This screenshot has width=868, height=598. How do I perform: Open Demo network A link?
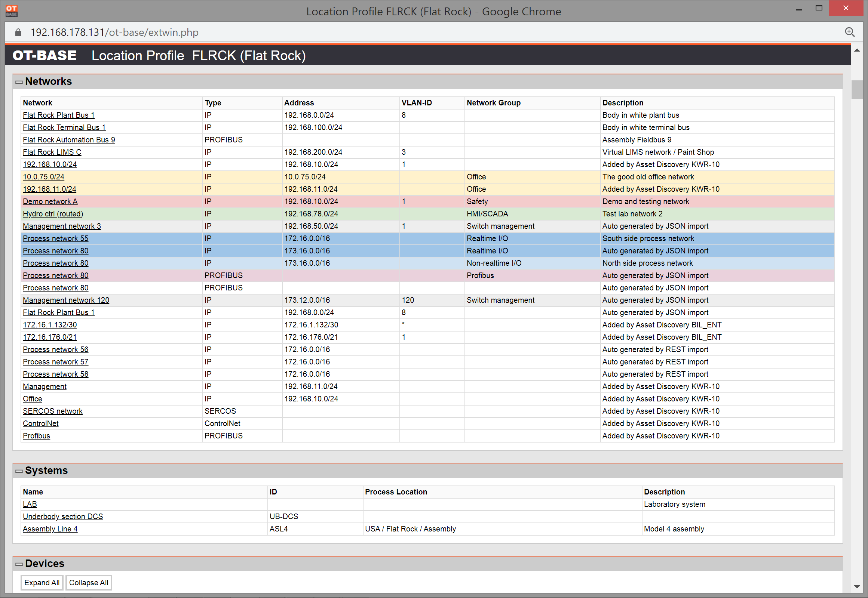[50, 201]
